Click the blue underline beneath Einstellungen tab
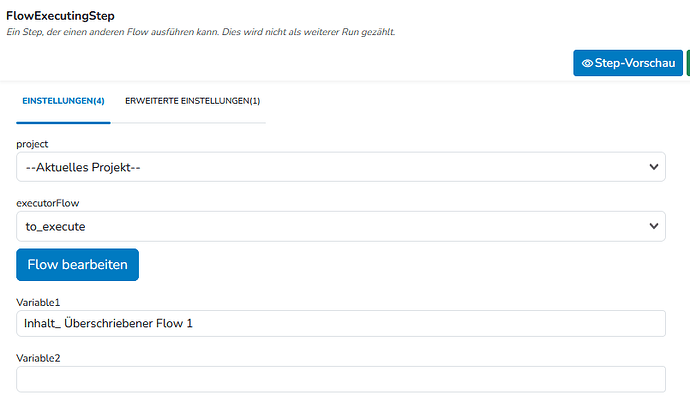 point(63,123)
